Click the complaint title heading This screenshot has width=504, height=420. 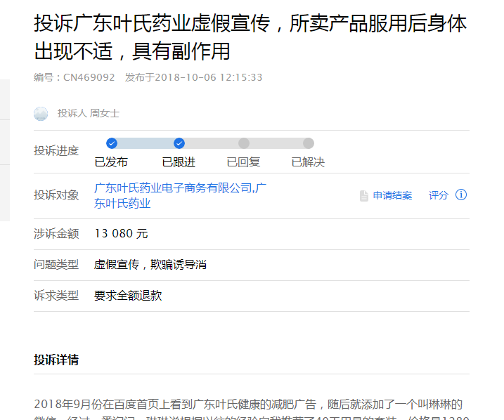[x=250, y=37]
